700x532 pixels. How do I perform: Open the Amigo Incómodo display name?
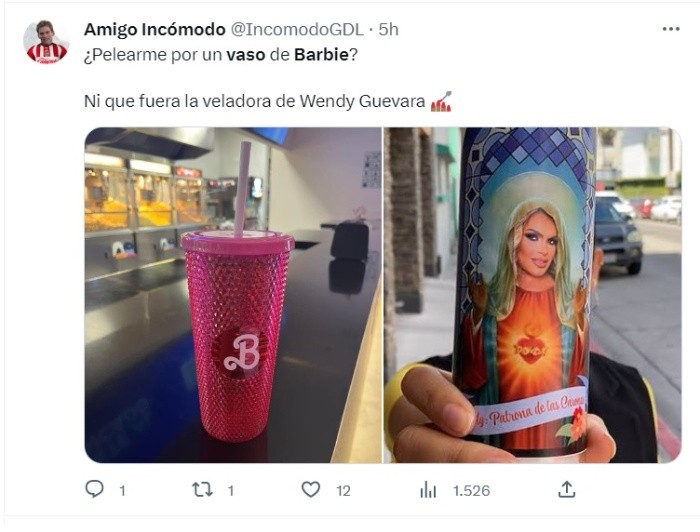click(x=154, y=29)
